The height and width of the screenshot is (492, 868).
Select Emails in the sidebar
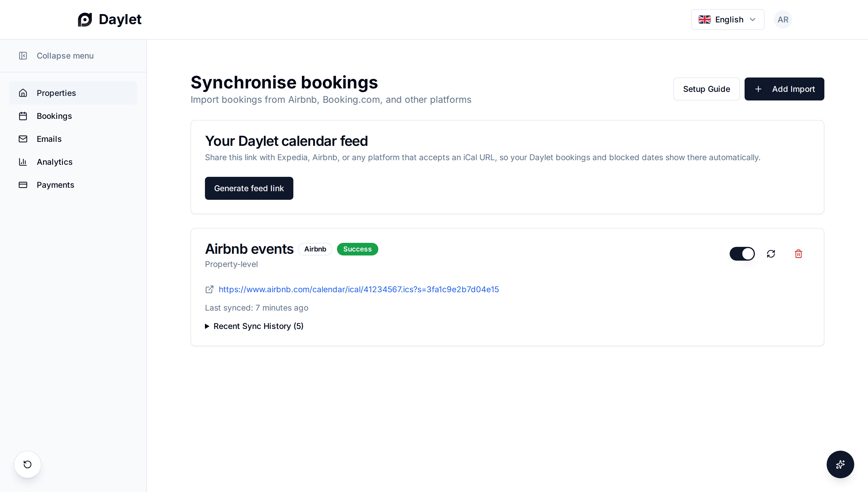pos(73,139)
